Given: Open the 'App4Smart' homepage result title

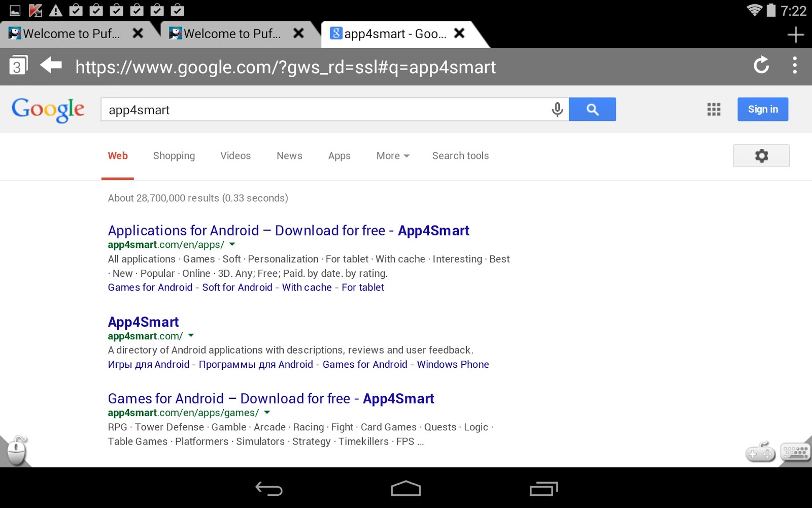Looking at the screenshot, I should 143,322.
